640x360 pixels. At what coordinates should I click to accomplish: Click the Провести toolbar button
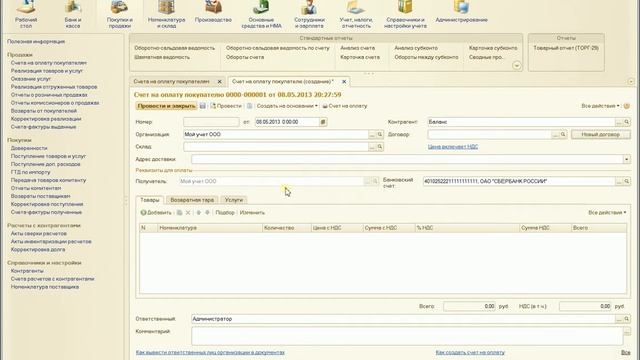[226, 106]
